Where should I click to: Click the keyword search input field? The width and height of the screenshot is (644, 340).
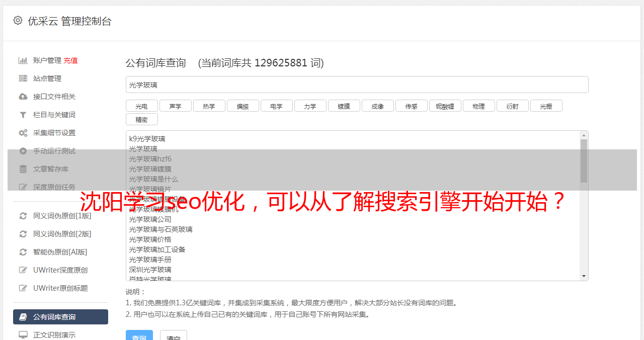pyautogui.click(x=357, y=84)
